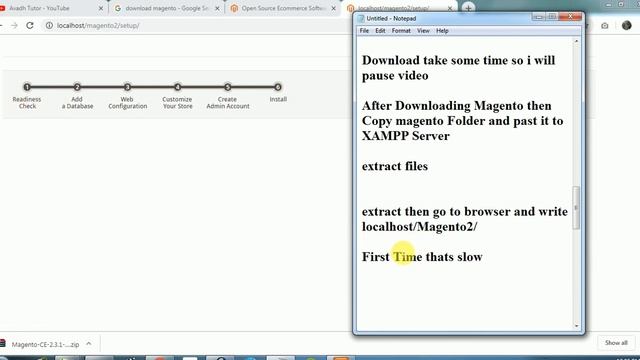Click 'XAMPP Server' line in Notepad

point(405,136)
